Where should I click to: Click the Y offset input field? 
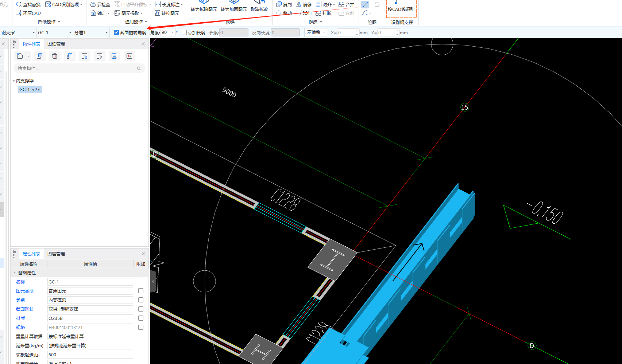[x=386, y=32]
